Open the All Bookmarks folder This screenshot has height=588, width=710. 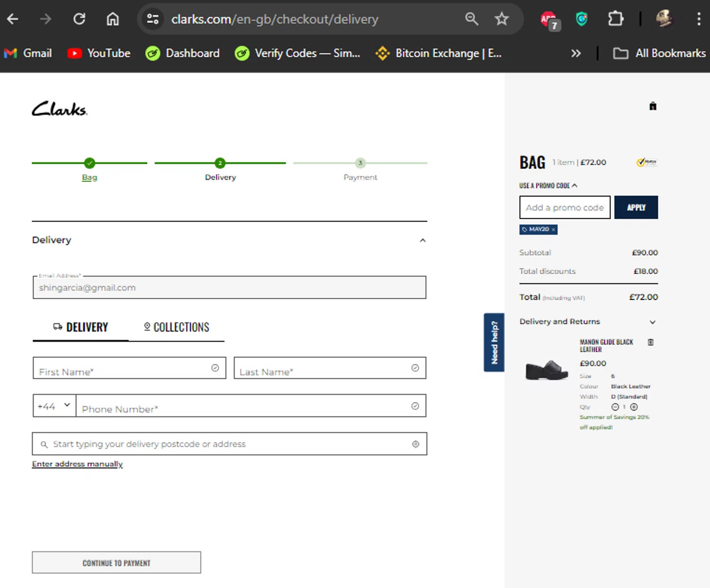[x=659, y=53]
